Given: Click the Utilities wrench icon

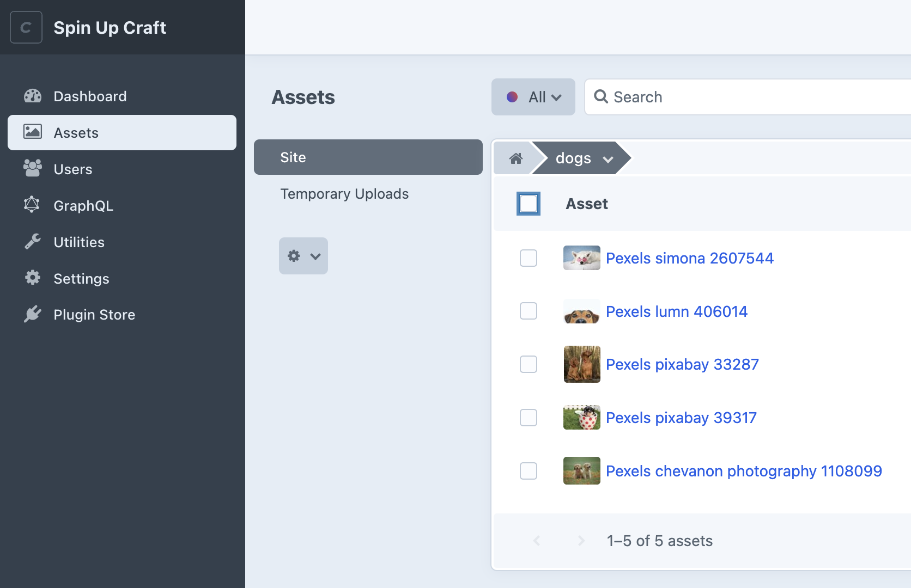Looking at the screenshot, I should 33,242.
